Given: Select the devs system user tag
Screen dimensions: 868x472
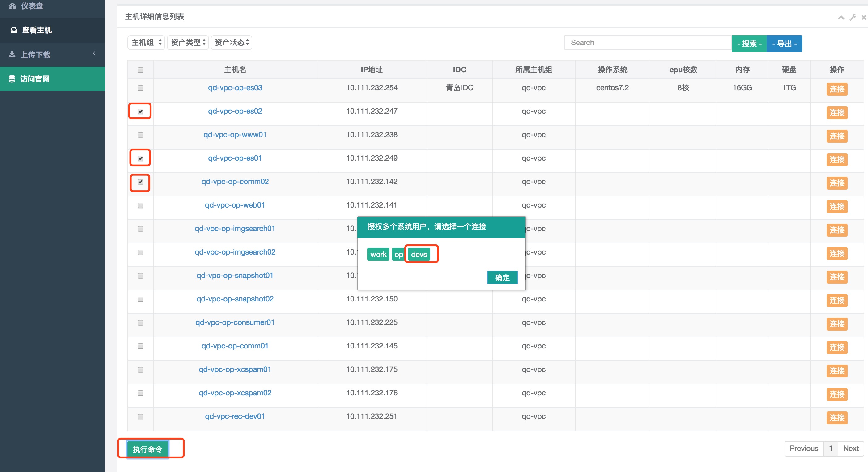Looking at the screenshot, I should point(419,255).
